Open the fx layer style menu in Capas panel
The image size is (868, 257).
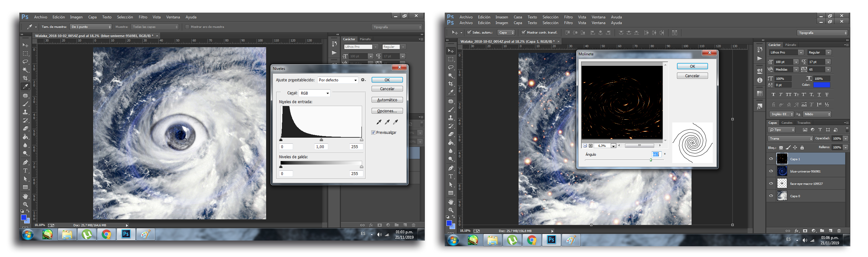pos(797,231)
